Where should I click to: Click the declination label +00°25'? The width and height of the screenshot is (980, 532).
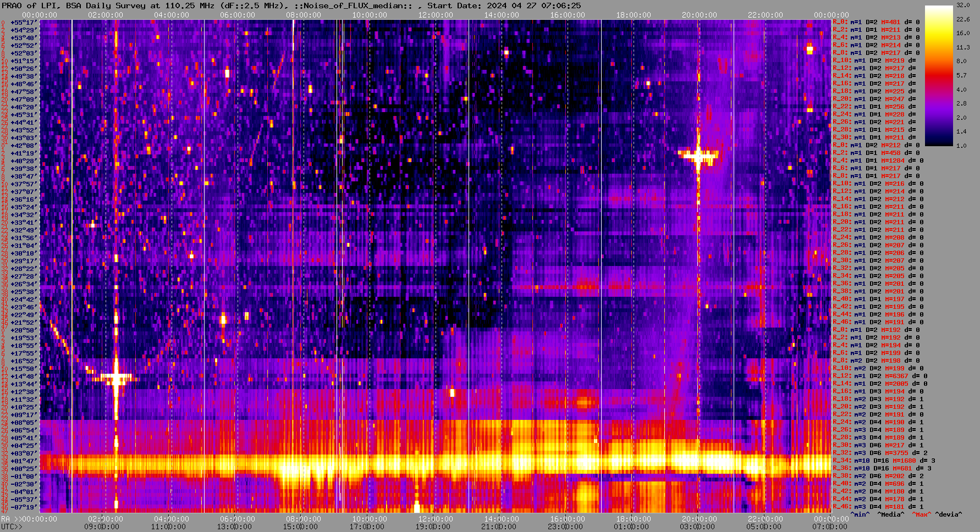coord(24,468)
